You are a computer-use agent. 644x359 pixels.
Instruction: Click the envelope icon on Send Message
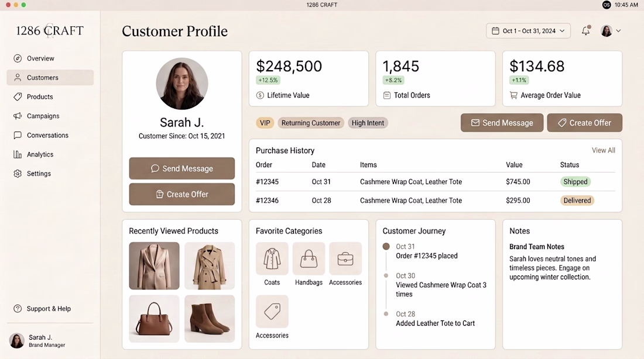[x=475, y=123]
